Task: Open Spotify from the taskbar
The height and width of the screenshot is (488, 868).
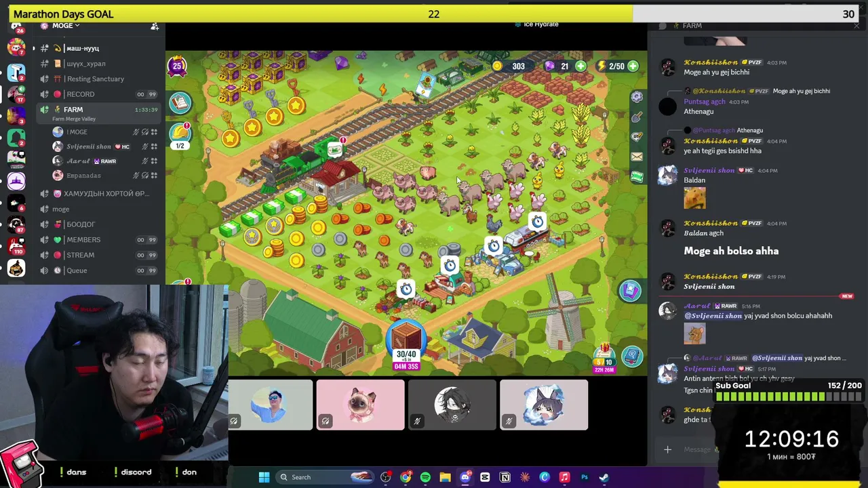Action: pyautogui.click(x=425, y=477)
